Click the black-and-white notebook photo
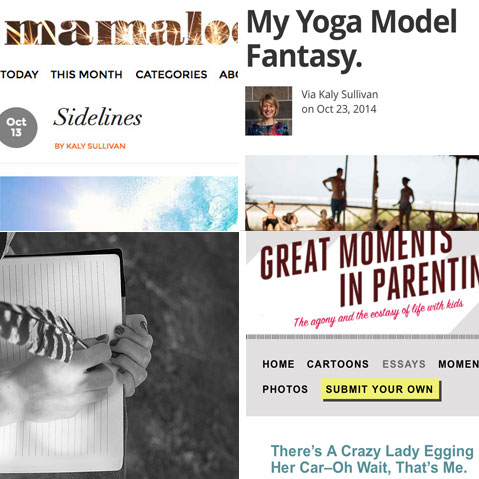 click(119, 356)
